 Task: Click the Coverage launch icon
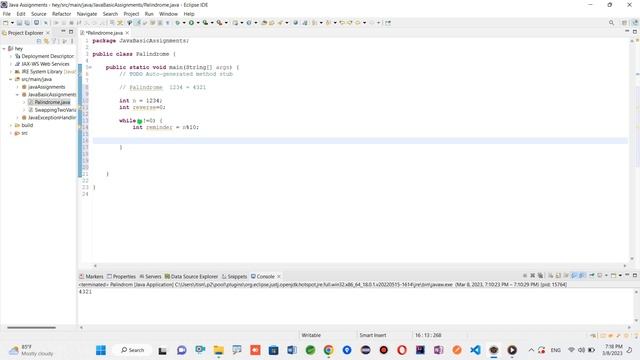(205, 23)
